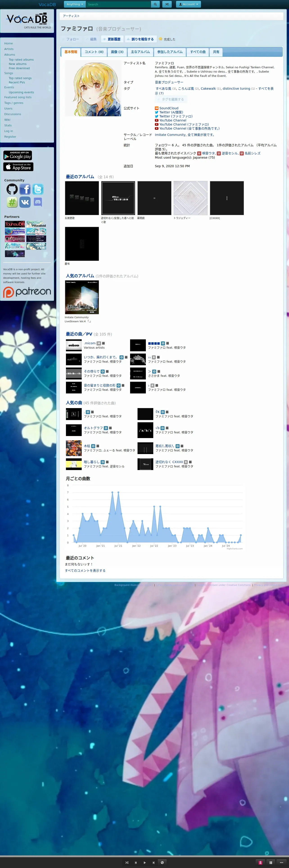
Task: Open the 五面楚歌 album thumbnail
Action: tap(82, 198)
